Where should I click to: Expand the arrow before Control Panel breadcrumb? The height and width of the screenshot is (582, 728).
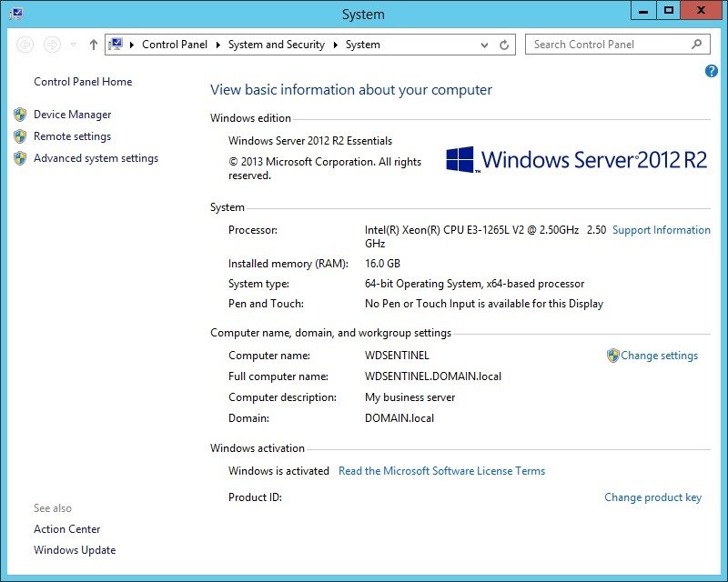[132, 45]
